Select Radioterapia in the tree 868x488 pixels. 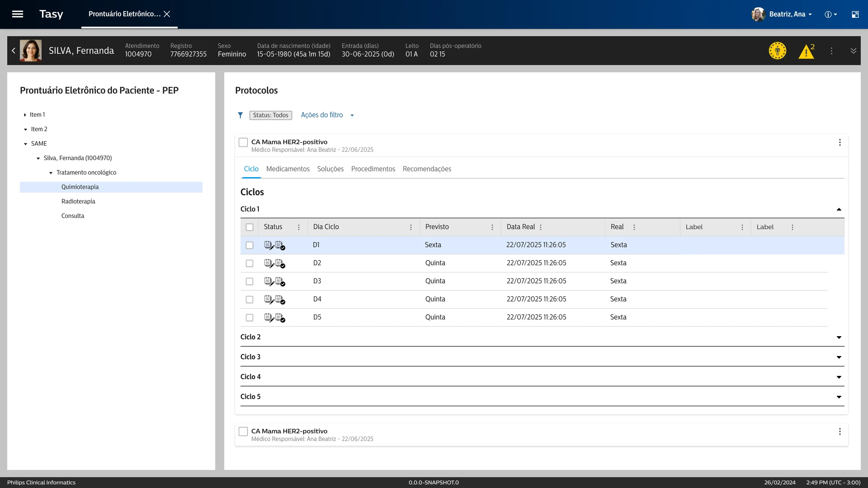coord(78,201)
